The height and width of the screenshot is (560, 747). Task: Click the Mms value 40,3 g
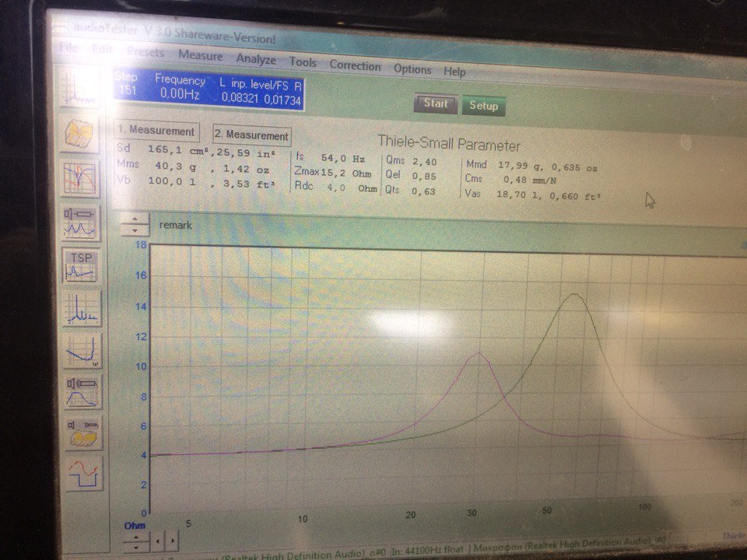(176, 166)
